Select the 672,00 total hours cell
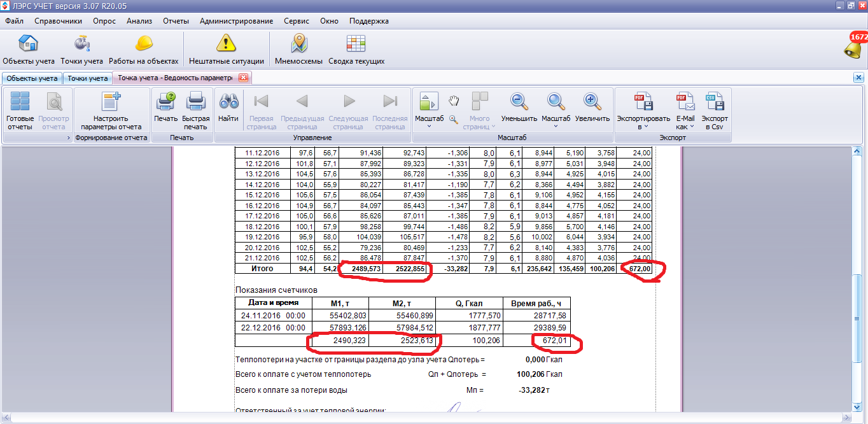The height and width of the screenshot is (424, 868). (634, 269)
